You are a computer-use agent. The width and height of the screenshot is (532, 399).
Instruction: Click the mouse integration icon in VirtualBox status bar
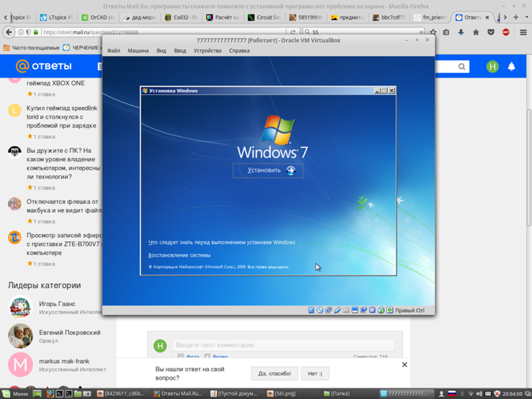[381, 310]
